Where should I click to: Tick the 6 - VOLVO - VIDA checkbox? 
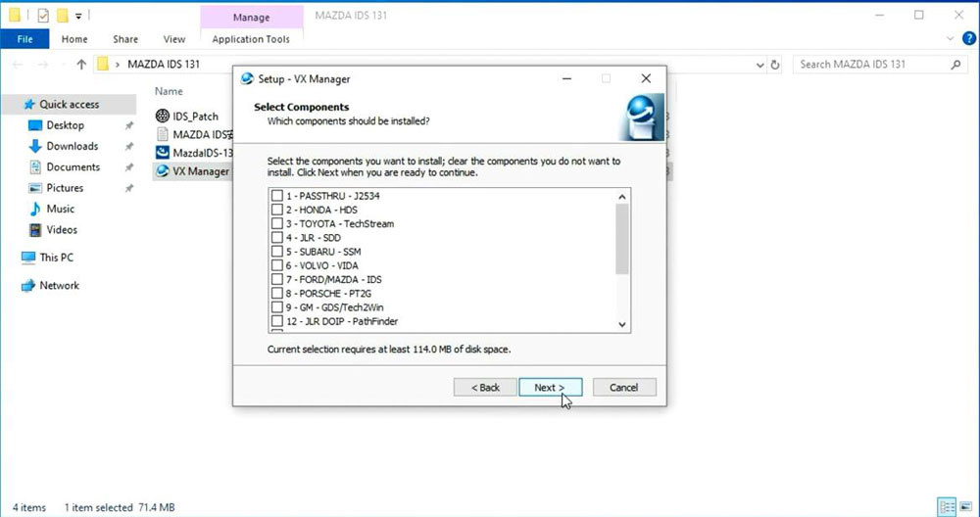click(277, 265)
